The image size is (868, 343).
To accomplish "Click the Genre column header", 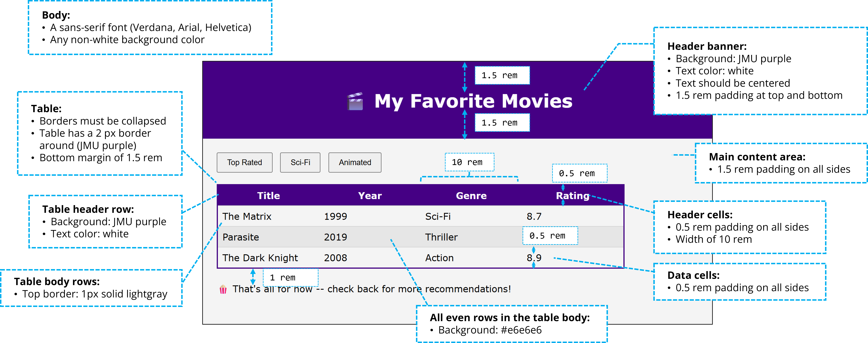I will 471,196.
